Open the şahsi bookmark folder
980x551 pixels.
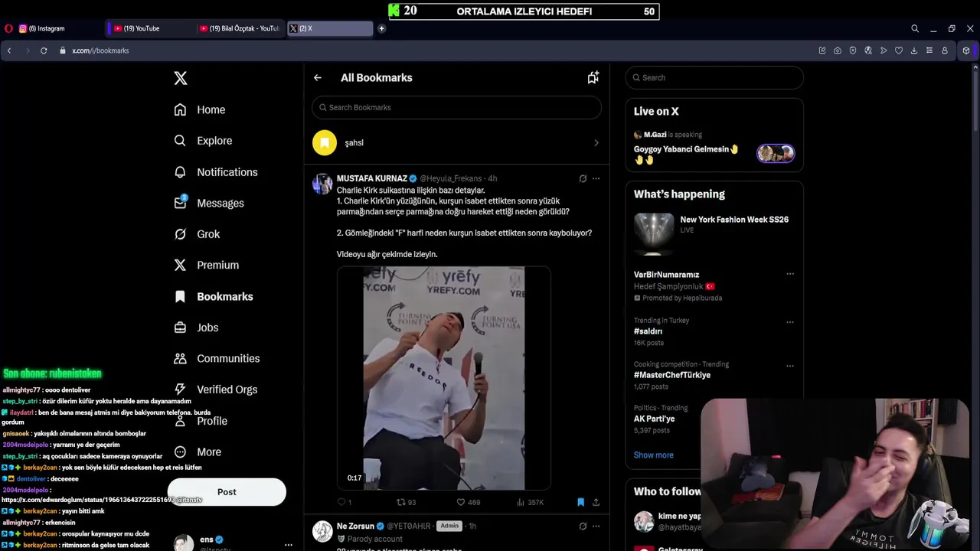point(456,142)
